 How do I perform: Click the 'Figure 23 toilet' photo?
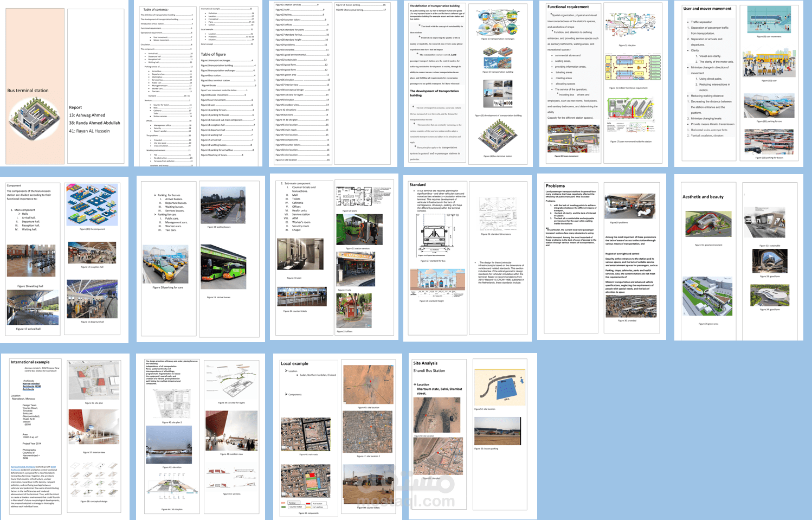(x=300, y=254)
